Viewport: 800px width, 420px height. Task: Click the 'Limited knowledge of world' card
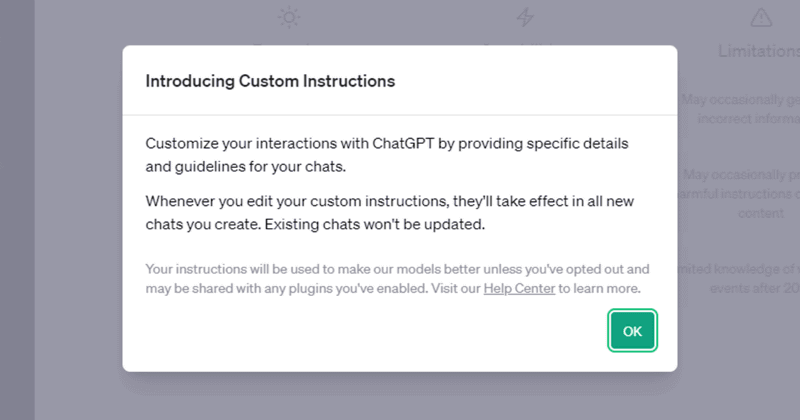pos(738,276)
